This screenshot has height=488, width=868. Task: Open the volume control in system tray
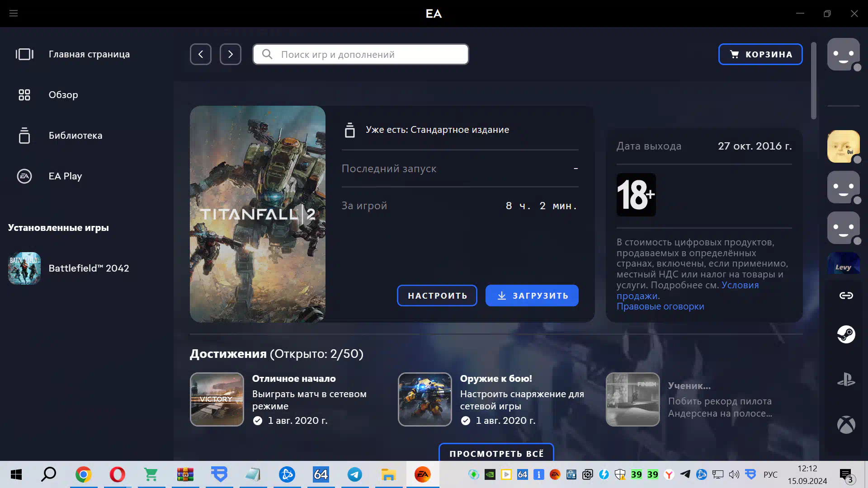734,474
